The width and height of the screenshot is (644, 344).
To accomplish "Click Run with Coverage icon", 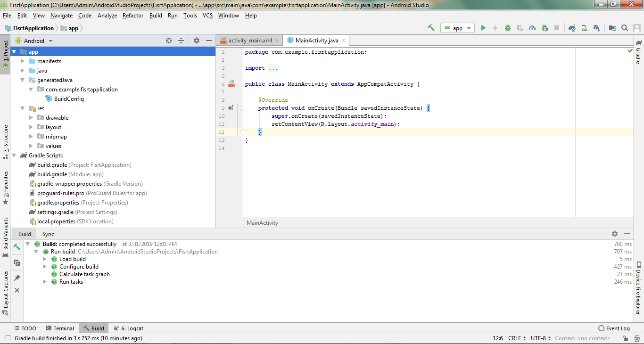I will click(520, 28).
